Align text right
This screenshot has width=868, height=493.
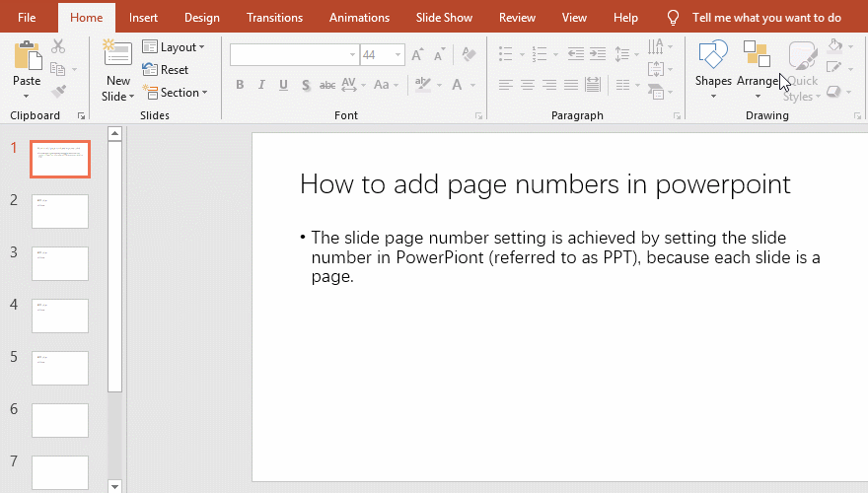point(549,85)
